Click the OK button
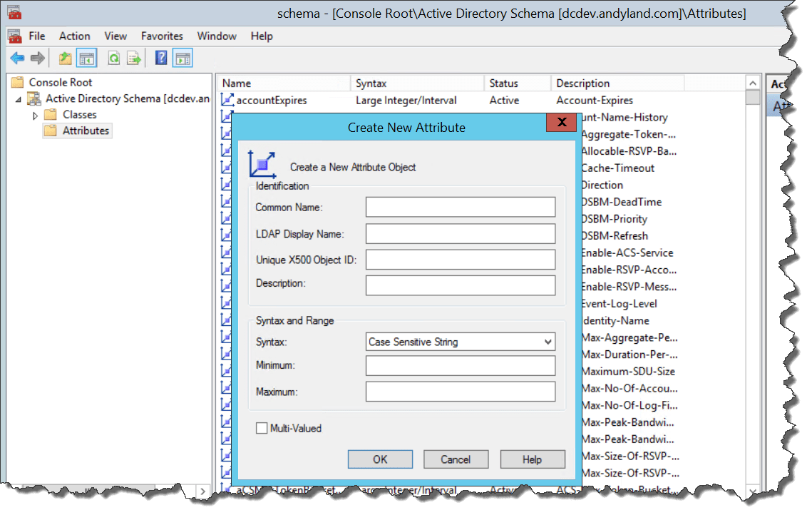 click(x=380, y=459)
